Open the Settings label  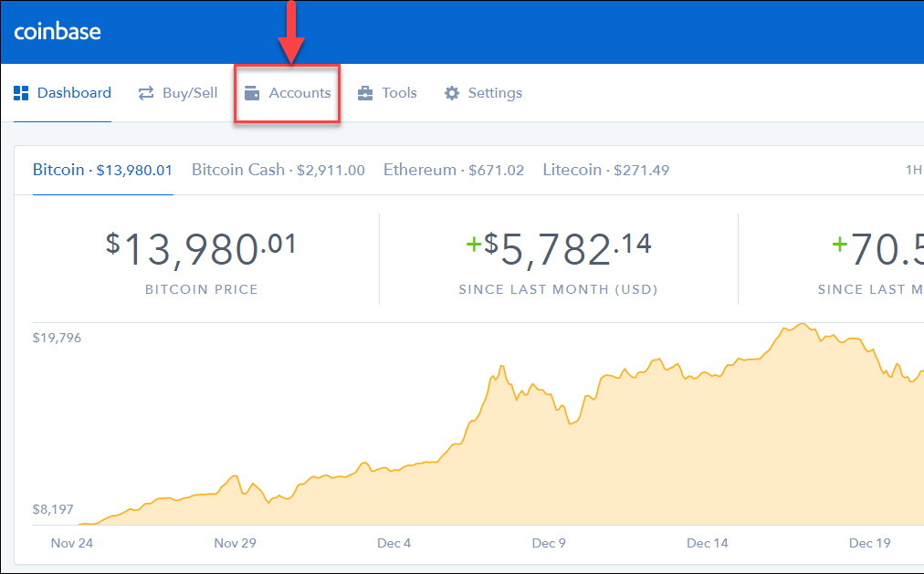pyautogui.click(x=495, y=93)
